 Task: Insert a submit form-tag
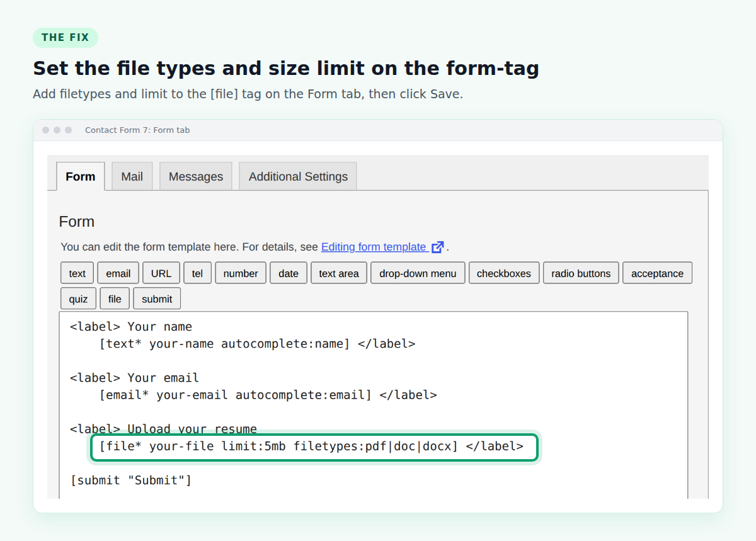[x=157, y=299]
